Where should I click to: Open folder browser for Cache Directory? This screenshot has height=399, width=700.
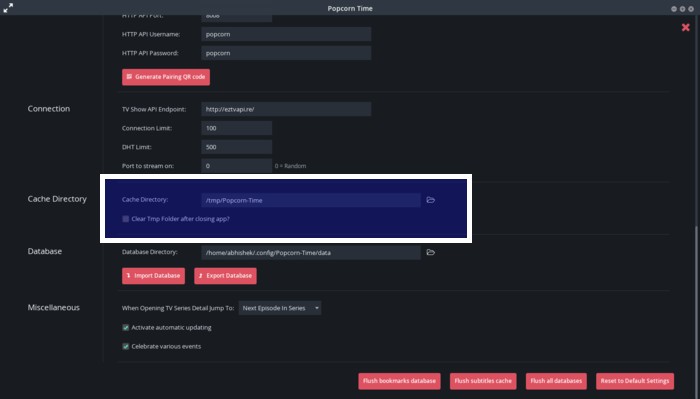coord(430,200)
